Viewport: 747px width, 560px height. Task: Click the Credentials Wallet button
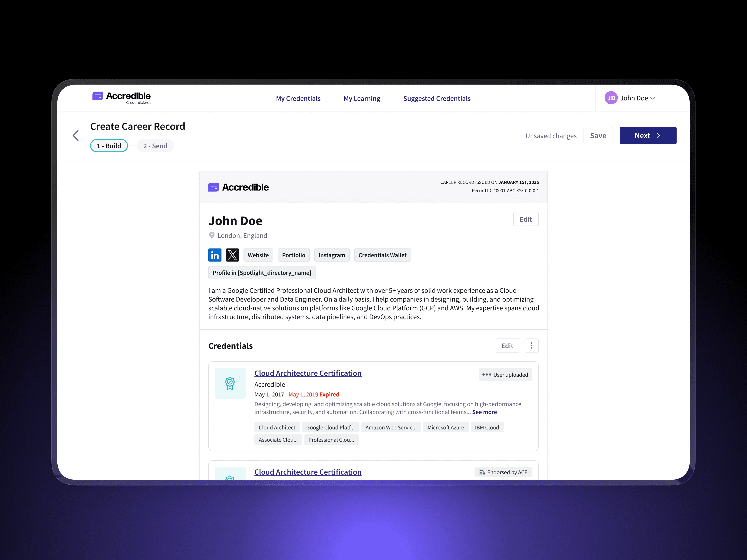[382, 255]
